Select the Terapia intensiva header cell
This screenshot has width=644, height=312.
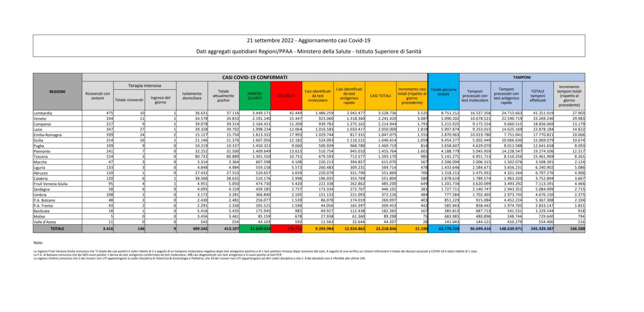144,86
